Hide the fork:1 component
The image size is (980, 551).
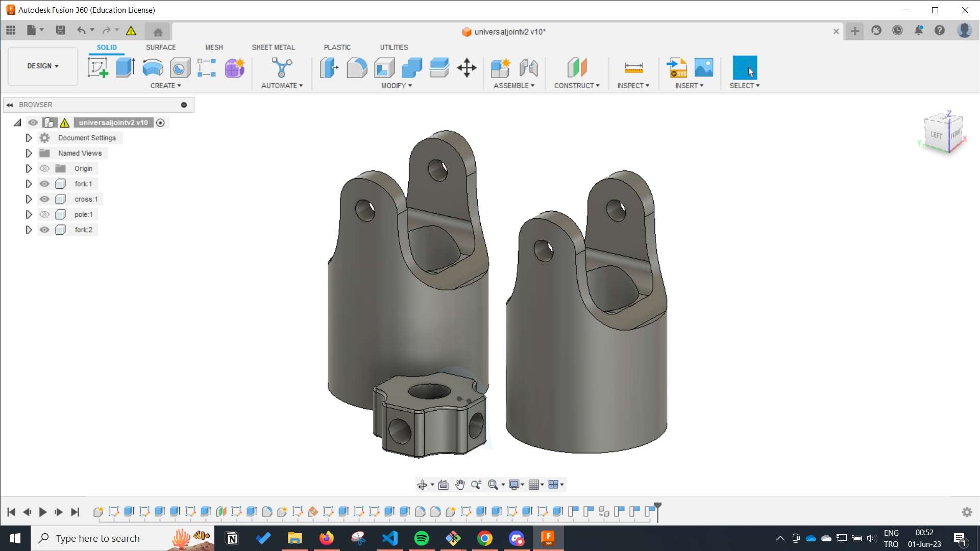click(x=44, y=184)
